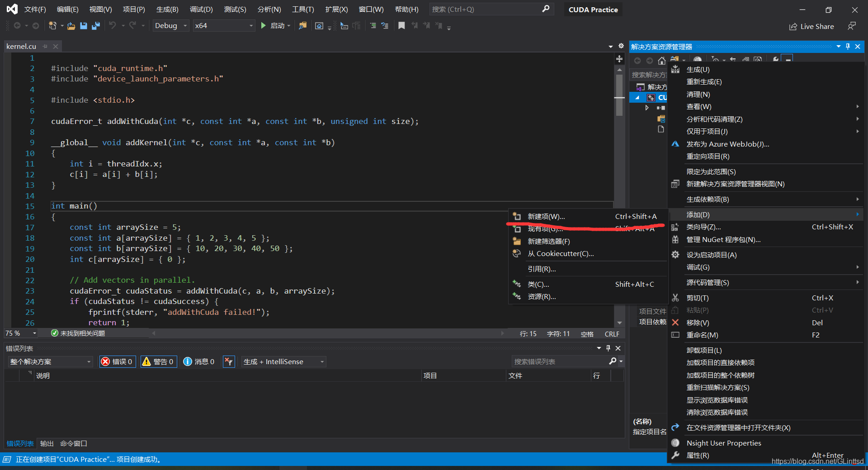Open the x64 platform dropdown
The height and width of the screenshot is (470, 868).
point(224,26)
